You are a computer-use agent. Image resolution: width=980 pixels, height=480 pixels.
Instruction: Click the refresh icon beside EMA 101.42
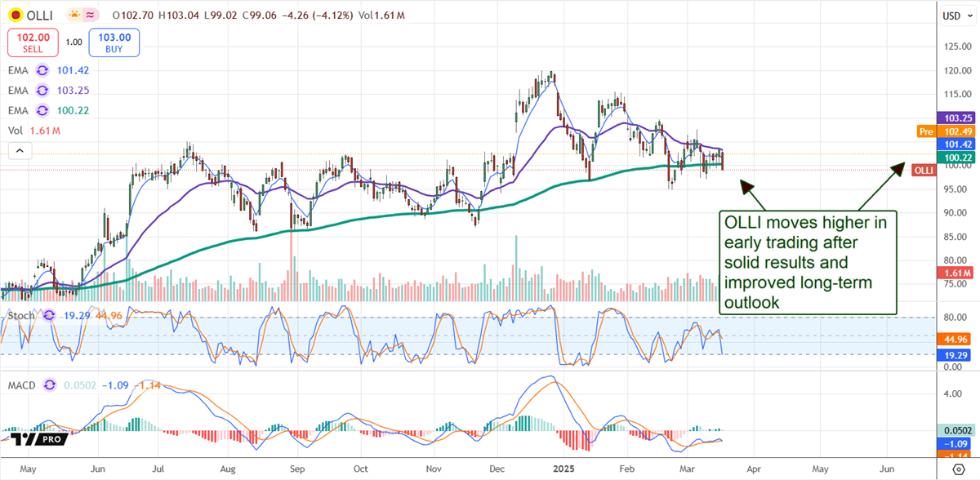point(44,70)
